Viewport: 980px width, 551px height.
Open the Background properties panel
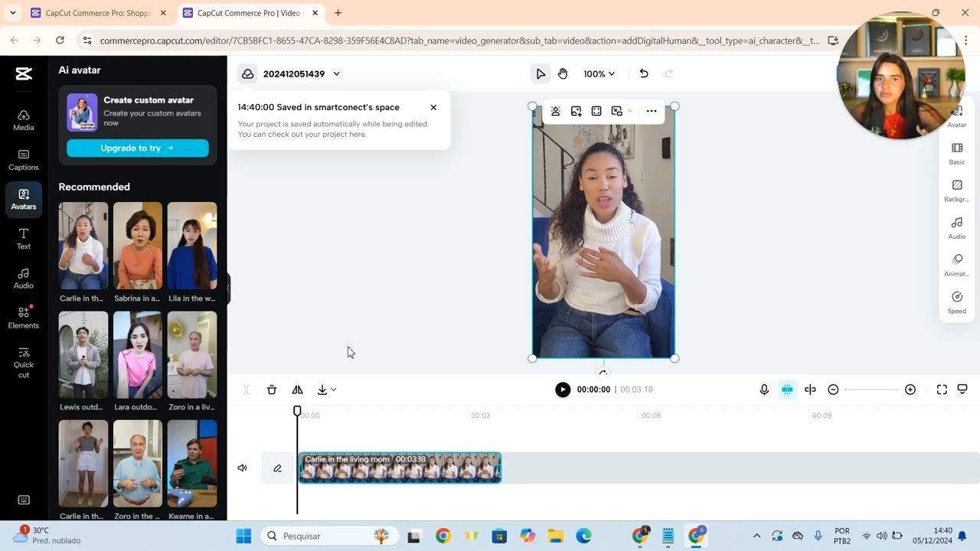tap(957, 190)
